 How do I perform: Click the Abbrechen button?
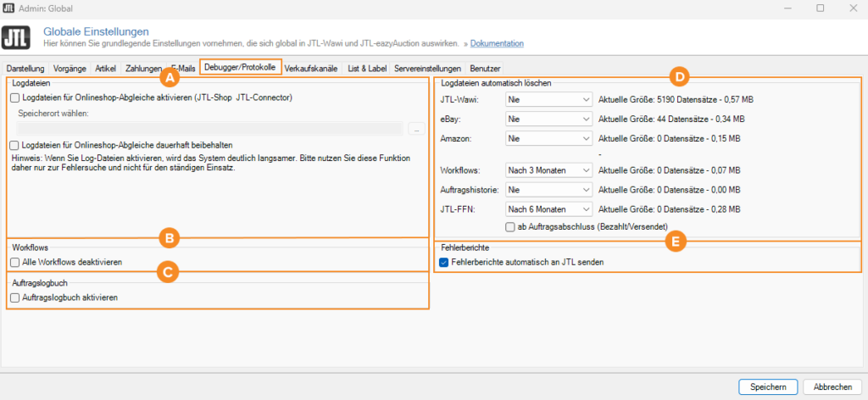pos(832,387)
